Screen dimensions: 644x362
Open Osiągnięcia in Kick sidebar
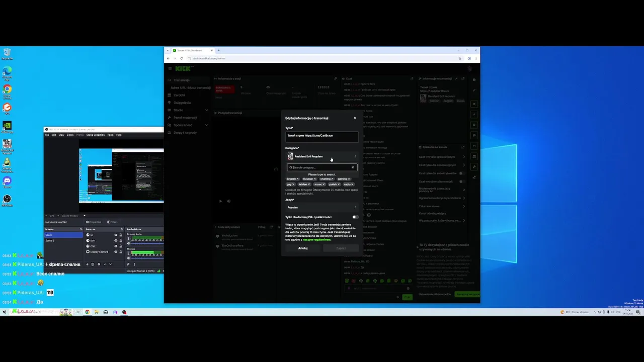(182, 103)
